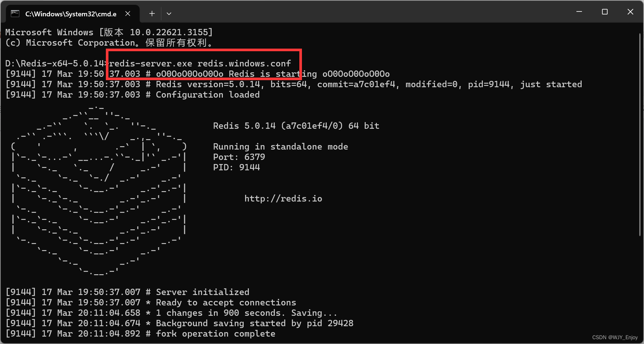Minimize the terminal window
Viewport: 644px width, 344px height.
coord(579,12)
